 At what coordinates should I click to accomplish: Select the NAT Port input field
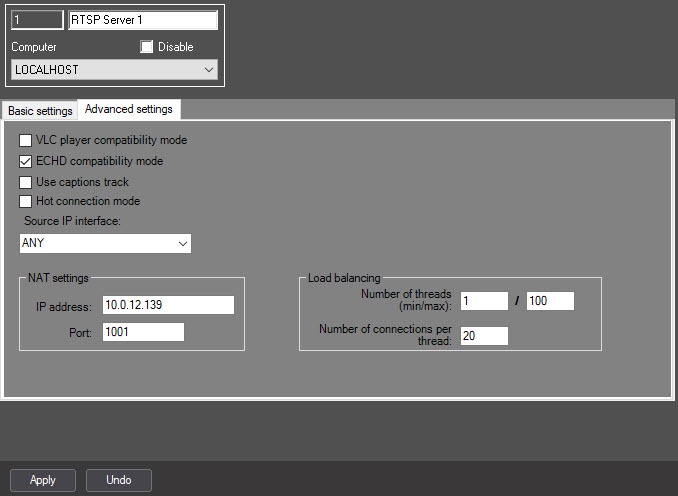click(142, 332)
